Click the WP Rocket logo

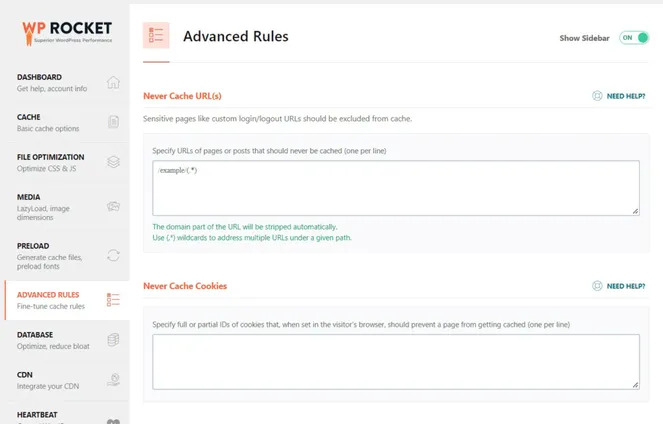tap(66, 32)
